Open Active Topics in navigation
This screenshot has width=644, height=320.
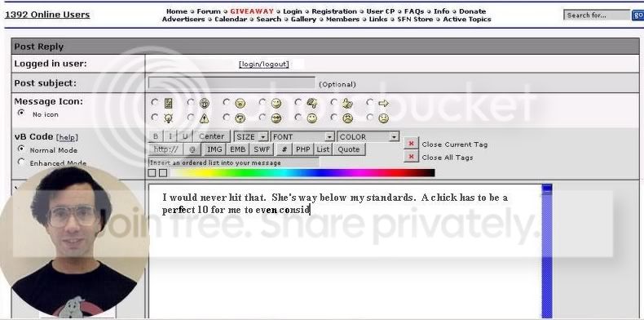[467, 20]
